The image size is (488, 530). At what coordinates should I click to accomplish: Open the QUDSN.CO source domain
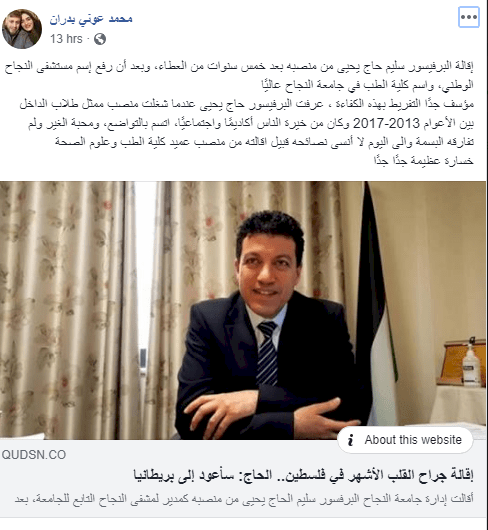34,455
